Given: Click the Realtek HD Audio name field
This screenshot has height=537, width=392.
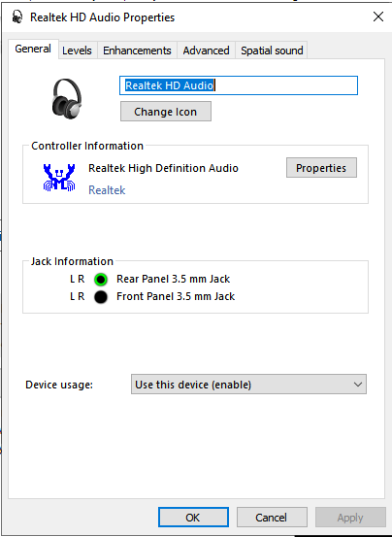Looking at the screenshot, I should [239, 85].
